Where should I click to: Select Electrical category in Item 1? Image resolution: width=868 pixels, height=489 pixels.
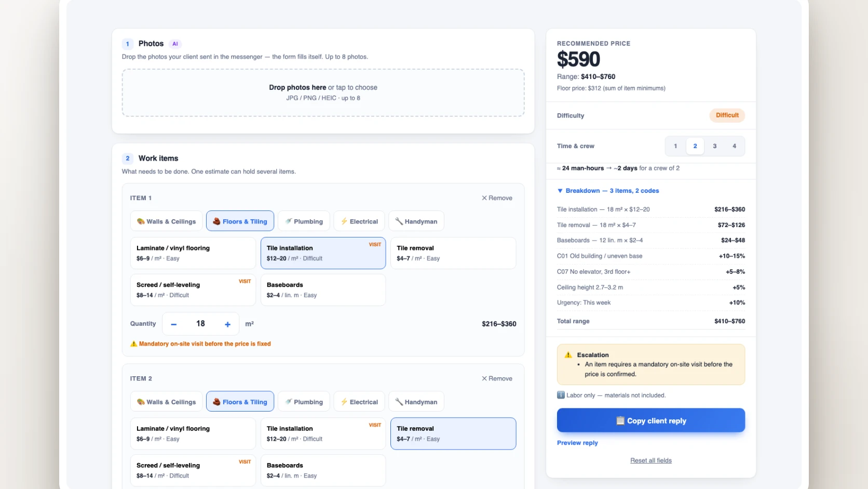[x=359, y=221]
